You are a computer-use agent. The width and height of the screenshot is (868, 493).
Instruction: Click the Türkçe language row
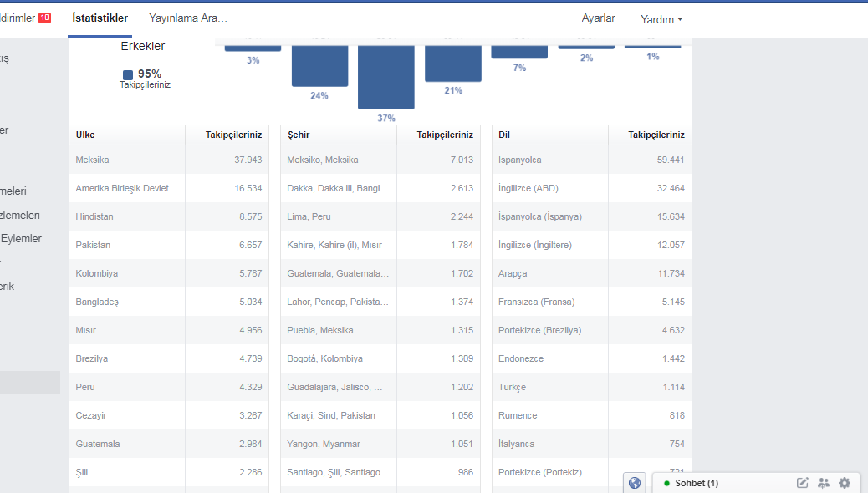tap(592, 387)
